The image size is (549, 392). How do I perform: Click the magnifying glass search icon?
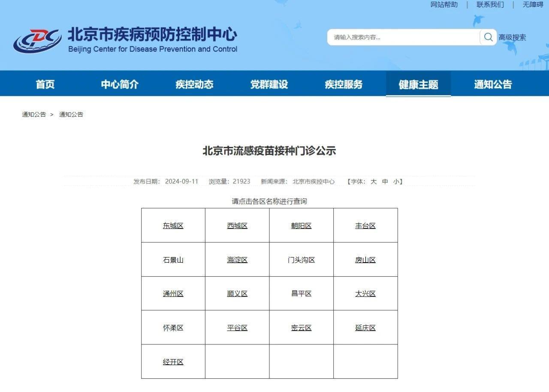[488, 37]
